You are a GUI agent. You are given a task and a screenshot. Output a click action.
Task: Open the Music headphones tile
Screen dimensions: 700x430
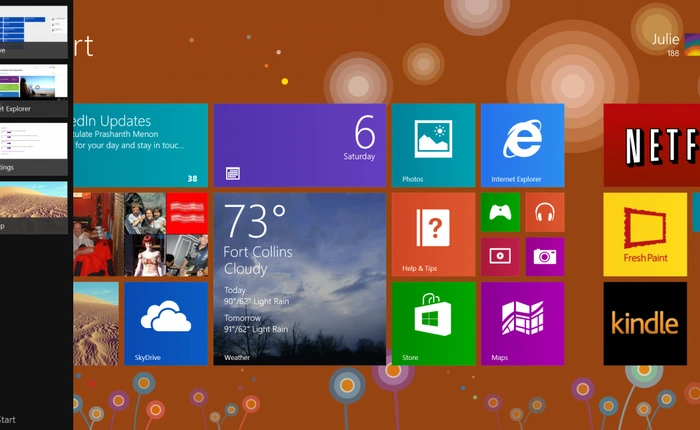[545, 212]
